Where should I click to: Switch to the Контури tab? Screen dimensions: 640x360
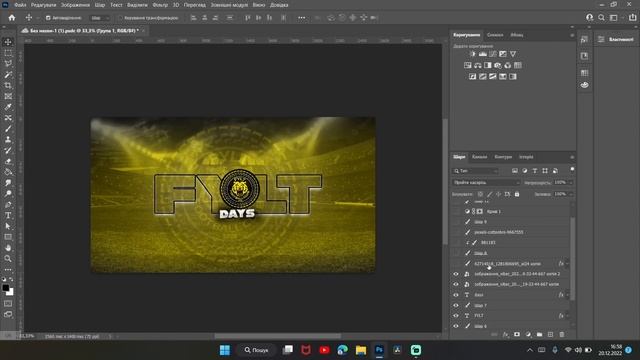pos(503,157)
